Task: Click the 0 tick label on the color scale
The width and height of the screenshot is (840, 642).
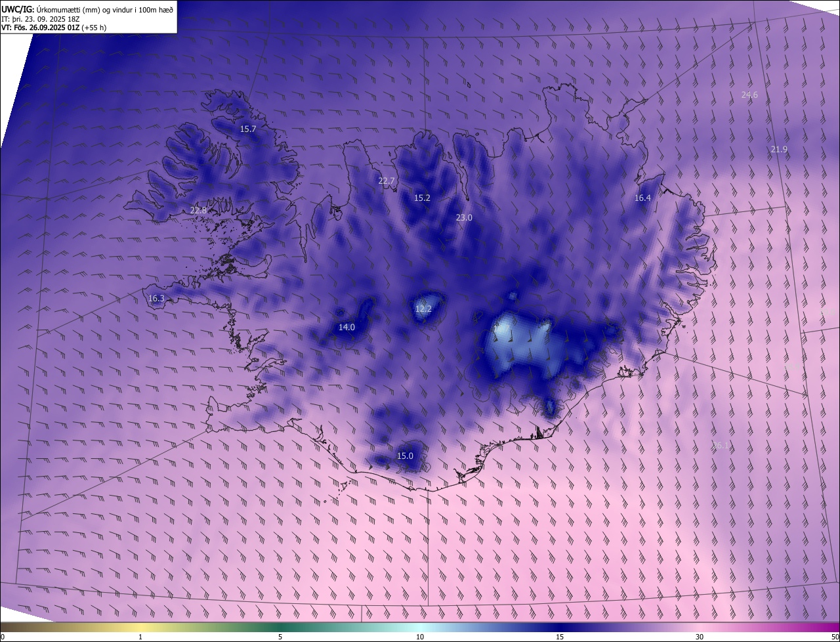Action: (x=3, y=637)
